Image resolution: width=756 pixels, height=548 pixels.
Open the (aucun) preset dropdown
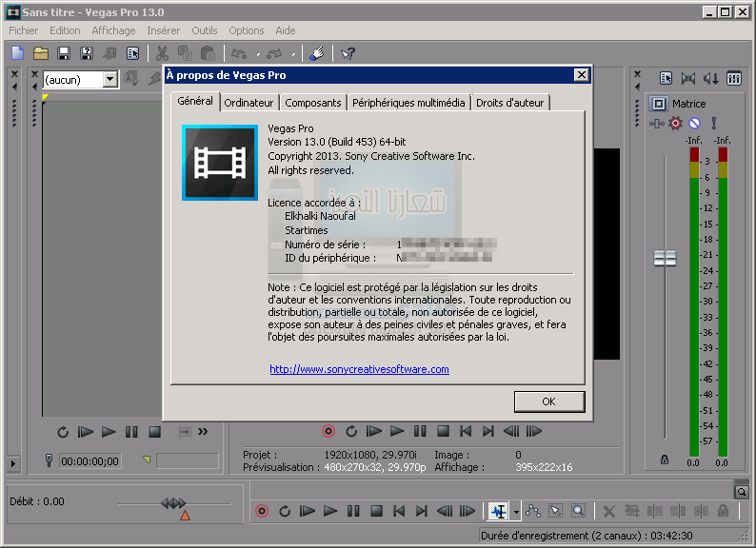109,80
